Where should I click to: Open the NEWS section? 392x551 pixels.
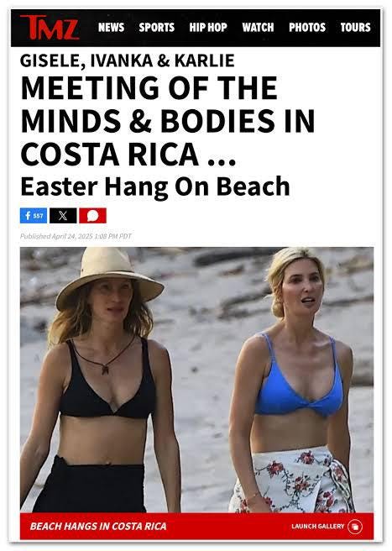[111, 27]
